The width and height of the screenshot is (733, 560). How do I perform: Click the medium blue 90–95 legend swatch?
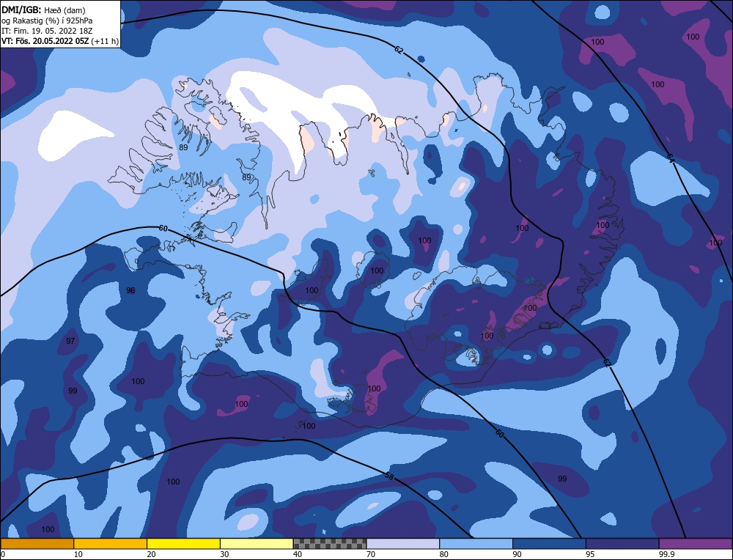click(x=549, y=543)
